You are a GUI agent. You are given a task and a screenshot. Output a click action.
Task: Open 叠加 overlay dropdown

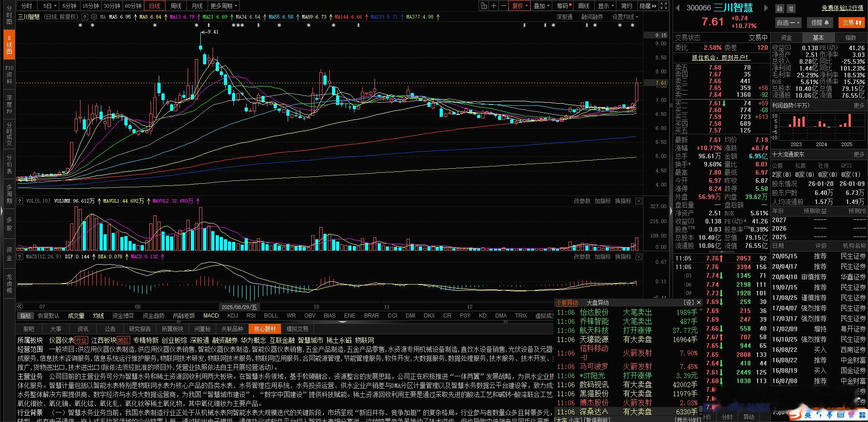tap(541, 6)
